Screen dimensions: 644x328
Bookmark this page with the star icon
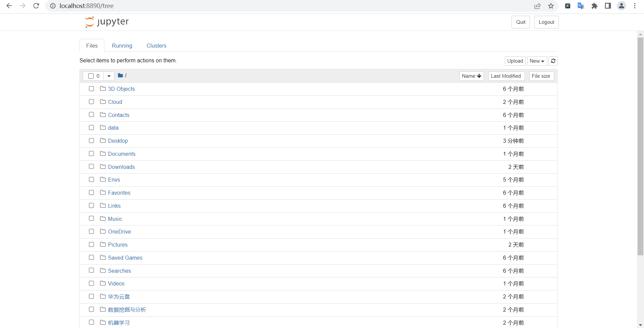click(551, 6)
